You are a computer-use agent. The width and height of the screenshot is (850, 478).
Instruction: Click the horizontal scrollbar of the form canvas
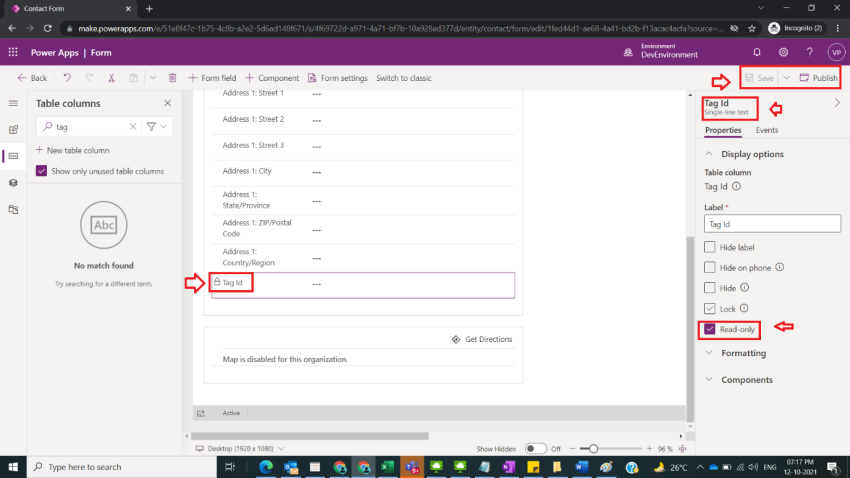click(x=310, y=436)
